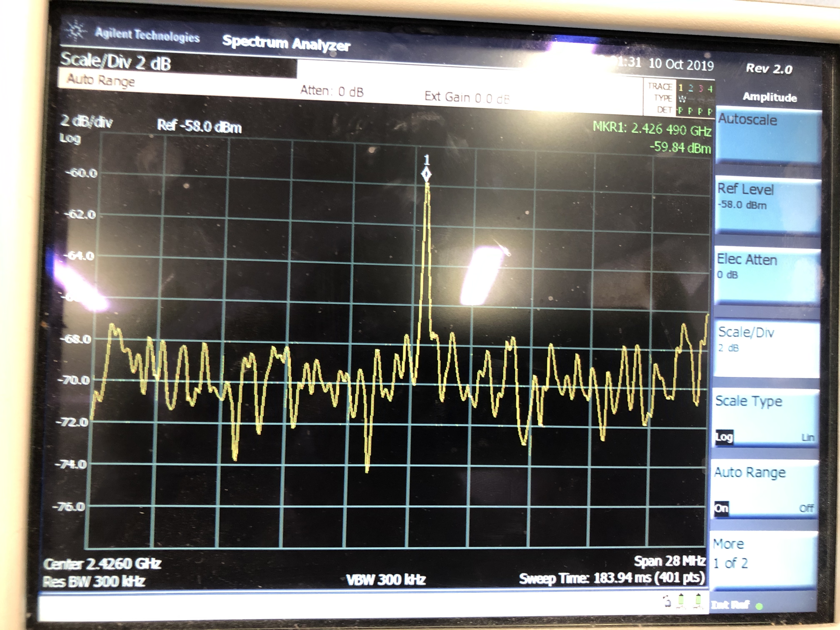Click the Ref -58.0 dBm label

coord(199,126)
